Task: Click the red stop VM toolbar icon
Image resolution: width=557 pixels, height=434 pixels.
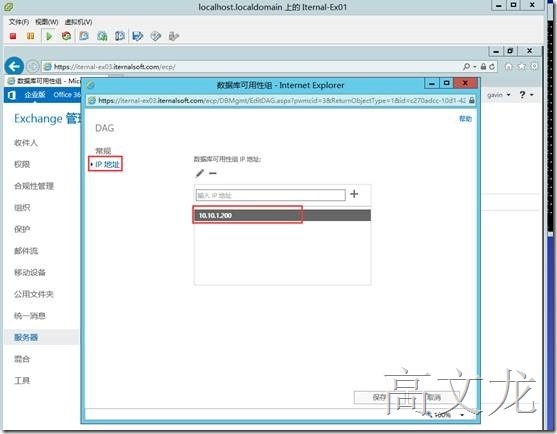Action: pyautogui.click(x=13, y=36)
